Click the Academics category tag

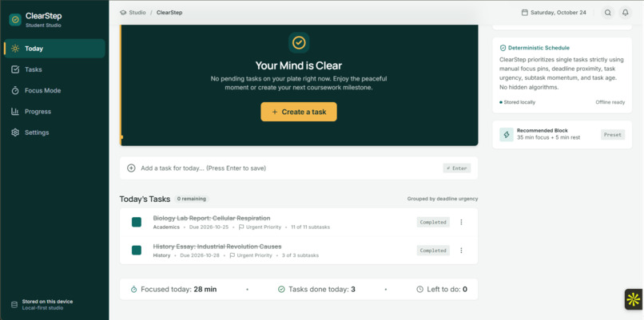pos(166,227)
